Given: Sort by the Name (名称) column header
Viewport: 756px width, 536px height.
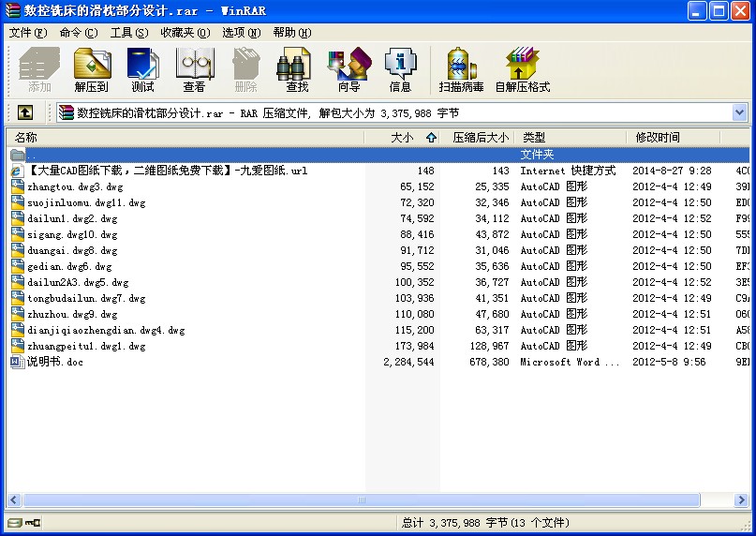Looking at the screenshot, I should [185, 138].
